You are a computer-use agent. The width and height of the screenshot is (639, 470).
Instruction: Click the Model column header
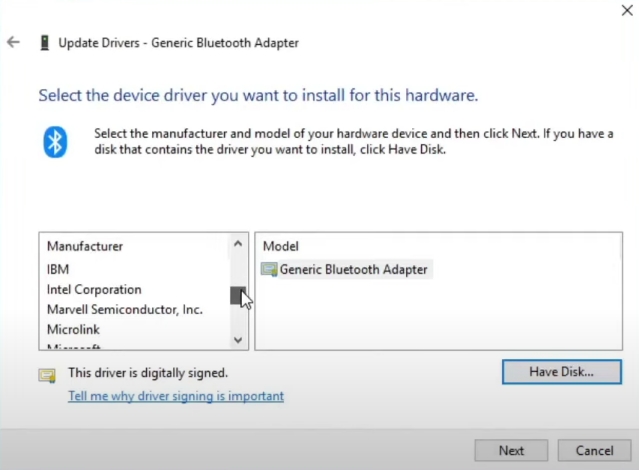tap(280, 245)
